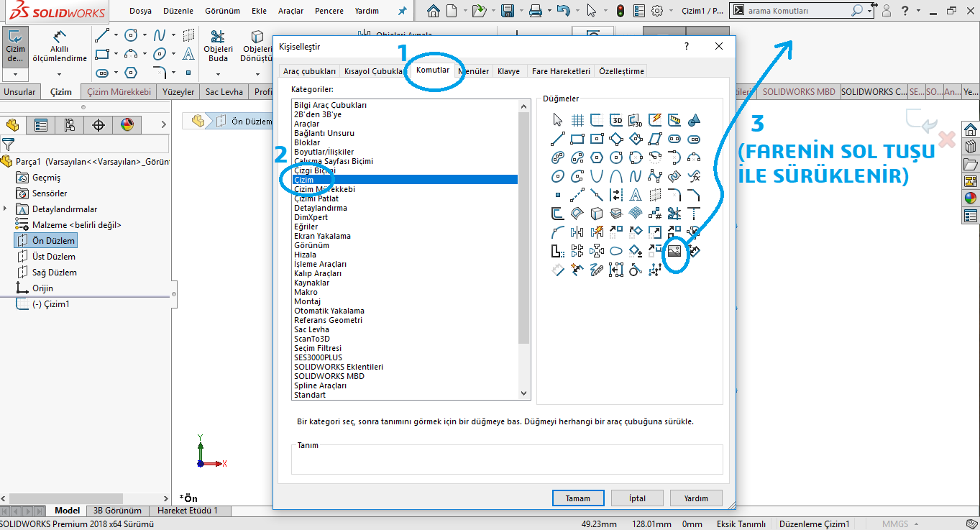
Task: Open the Akıllı ölçümlendirme dropdown arrow
Action: point(58,74)
